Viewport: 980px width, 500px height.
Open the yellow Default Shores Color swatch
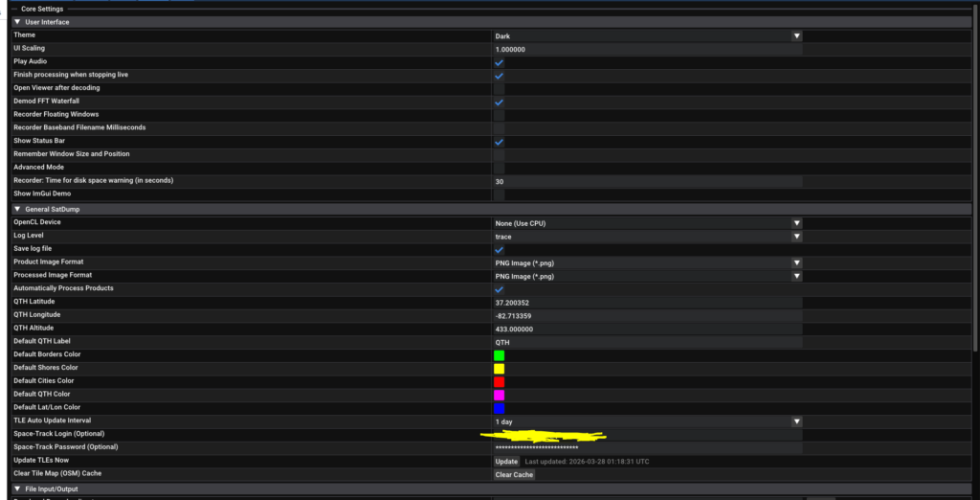(499, 369)
